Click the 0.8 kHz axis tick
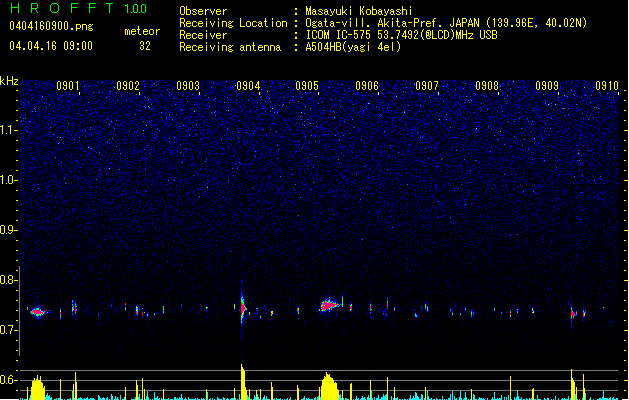This screenshot has height=400, width=629. click(x=9, y=280)
